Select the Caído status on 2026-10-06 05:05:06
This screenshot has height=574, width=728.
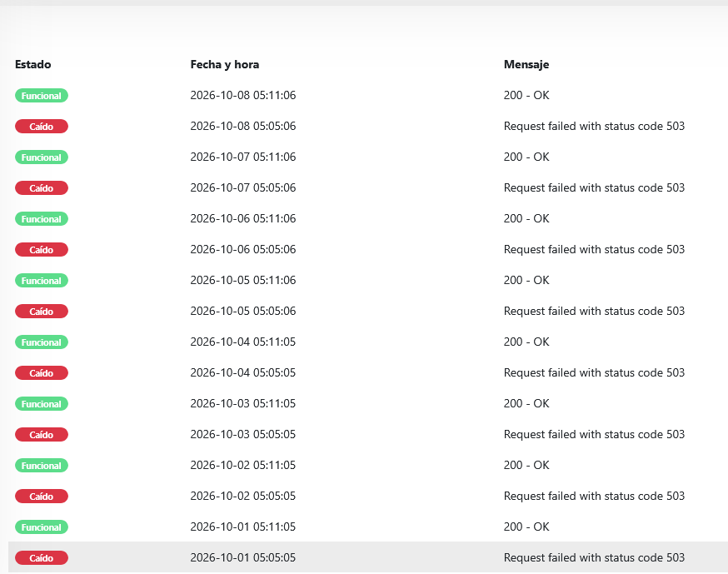pyautogui.click(x=42, y=250)
